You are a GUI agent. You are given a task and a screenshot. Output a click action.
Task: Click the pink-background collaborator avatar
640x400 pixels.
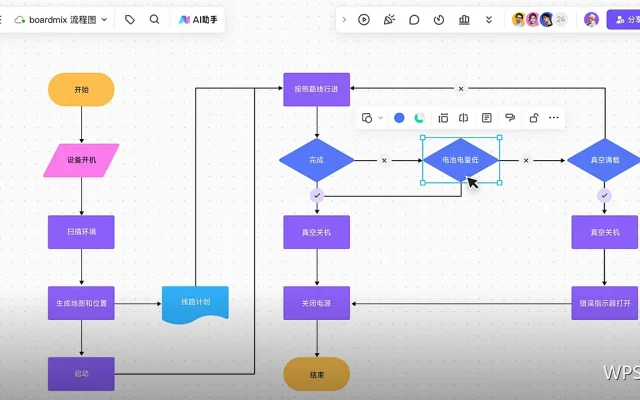[533, 20]
